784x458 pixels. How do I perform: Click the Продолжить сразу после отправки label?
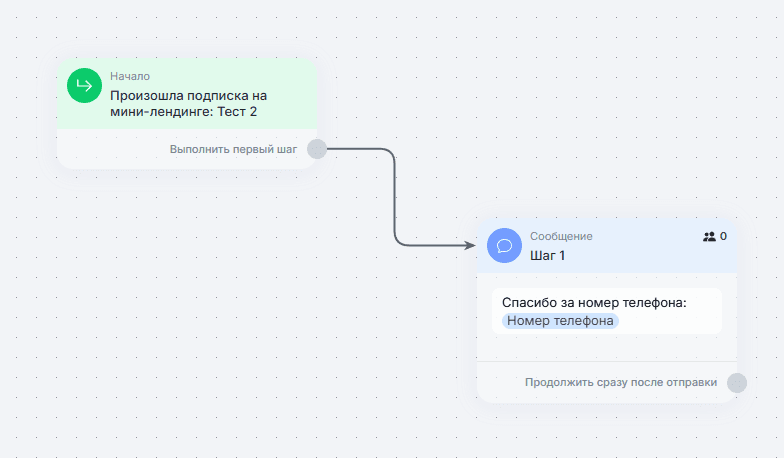(621, 382)
